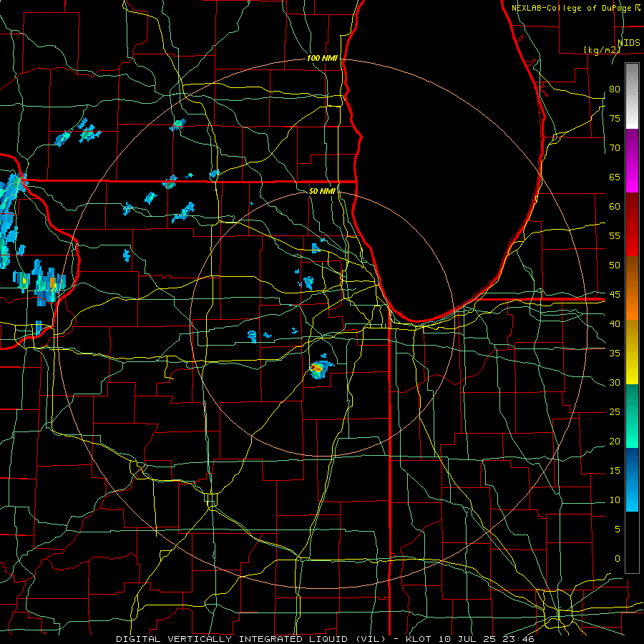This screenshot has width=644, height=644.
Task: Click the 15 value on the legend
Action: 615,470
